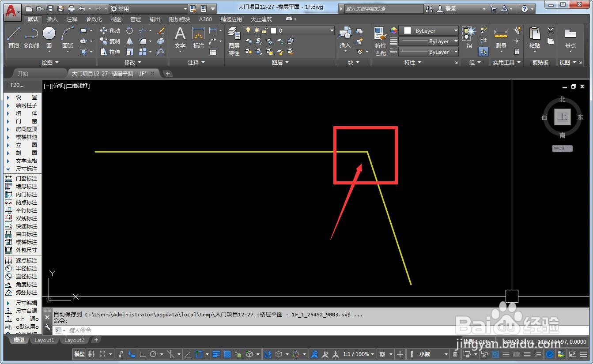This screenshot has width=593, height=364.
Task: Open the Text (文字) tool
Action: pos(180,38)
